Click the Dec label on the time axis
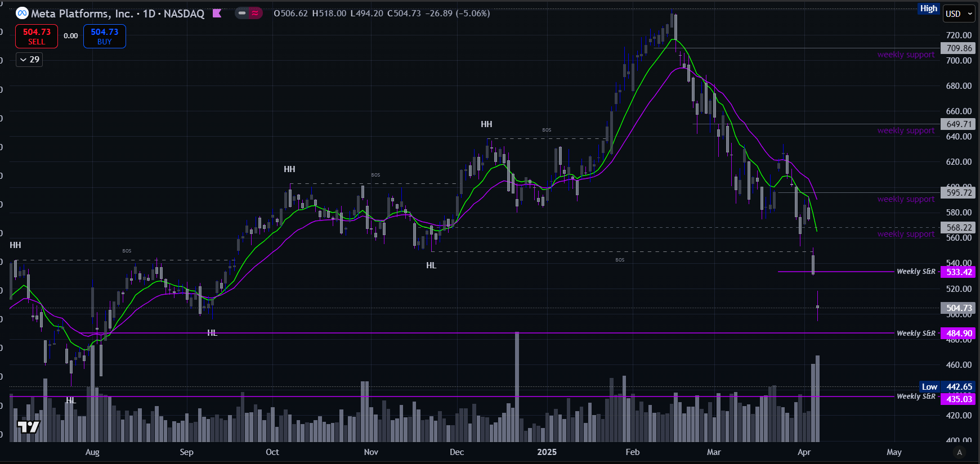Screen dimensions: 980x464 click(457, 452)
